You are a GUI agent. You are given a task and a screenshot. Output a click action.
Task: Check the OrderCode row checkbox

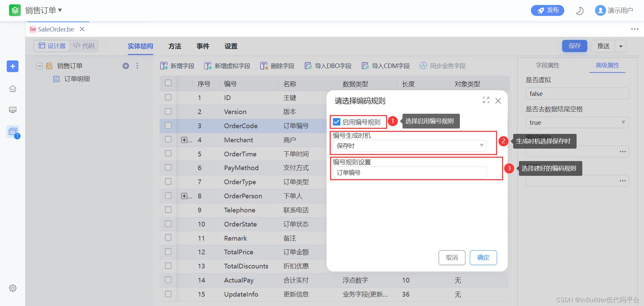pos(168,125)
